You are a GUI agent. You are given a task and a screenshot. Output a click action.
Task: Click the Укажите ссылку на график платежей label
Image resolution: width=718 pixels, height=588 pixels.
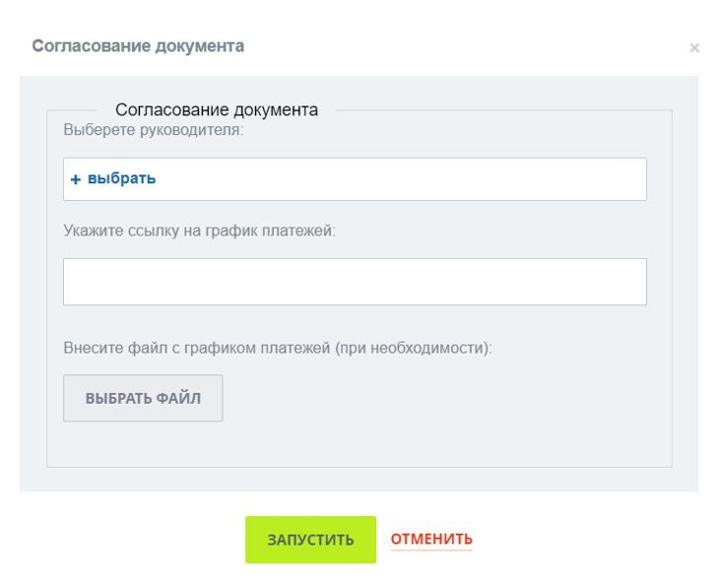(x=199, y=231)
